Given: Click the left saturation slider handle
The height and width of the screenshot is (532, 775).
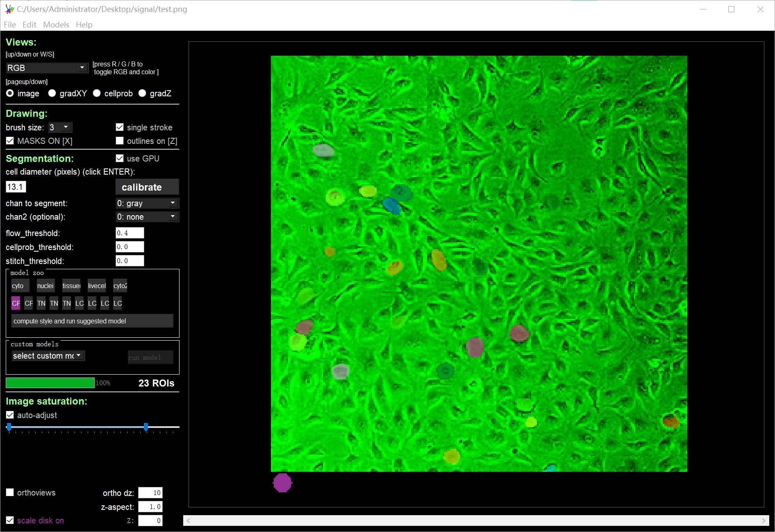Looking at the screenshot, I should tap(9, 427).
